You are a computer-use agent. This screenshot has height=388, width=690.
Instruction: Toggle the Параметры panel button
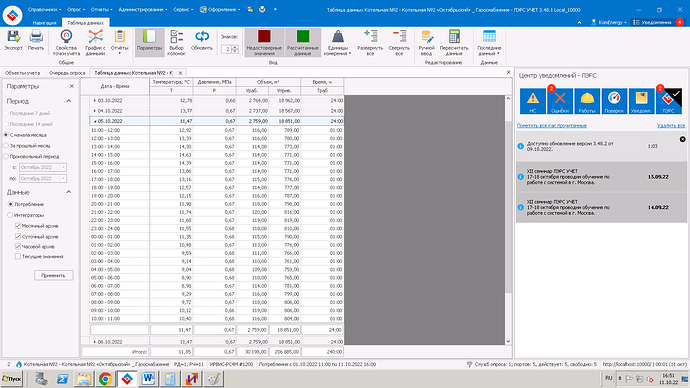click(x=149, y=43)
